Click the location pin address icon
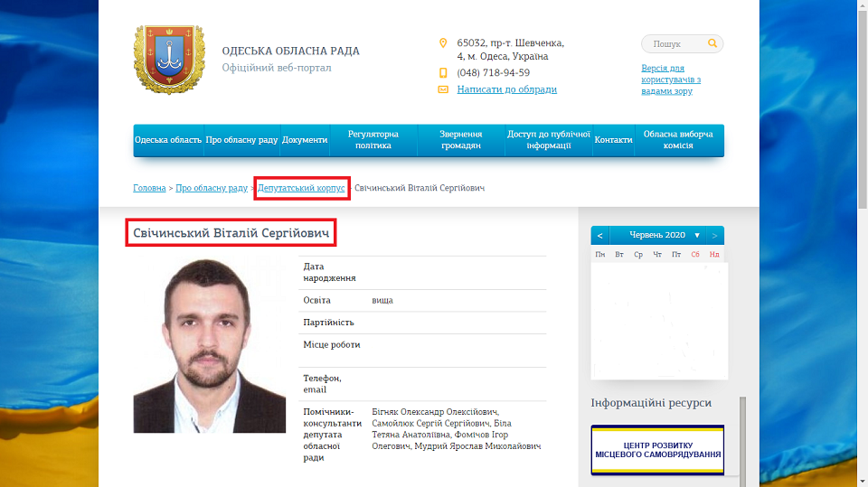The image size is (868, 487). [443, 43]
